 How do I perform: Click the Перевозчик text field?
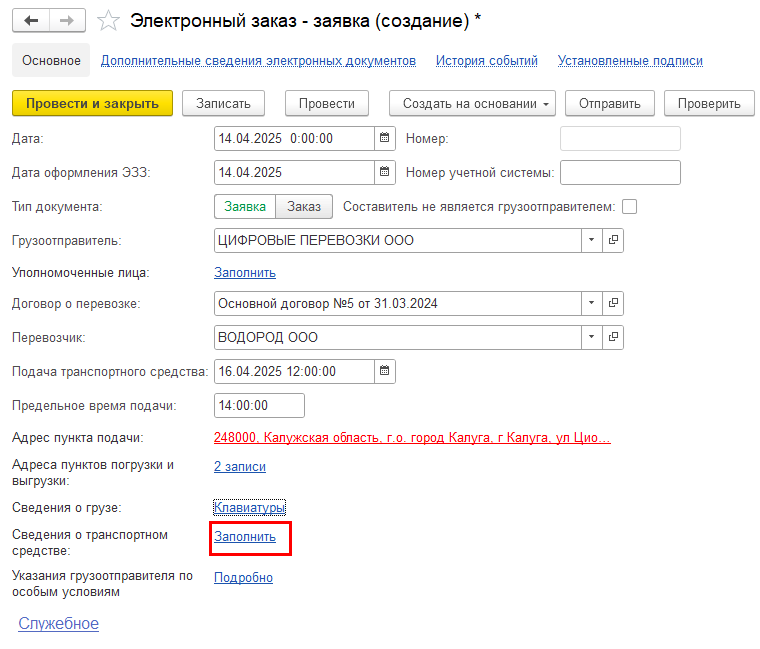pyautogui.click(x=398, y=337)
